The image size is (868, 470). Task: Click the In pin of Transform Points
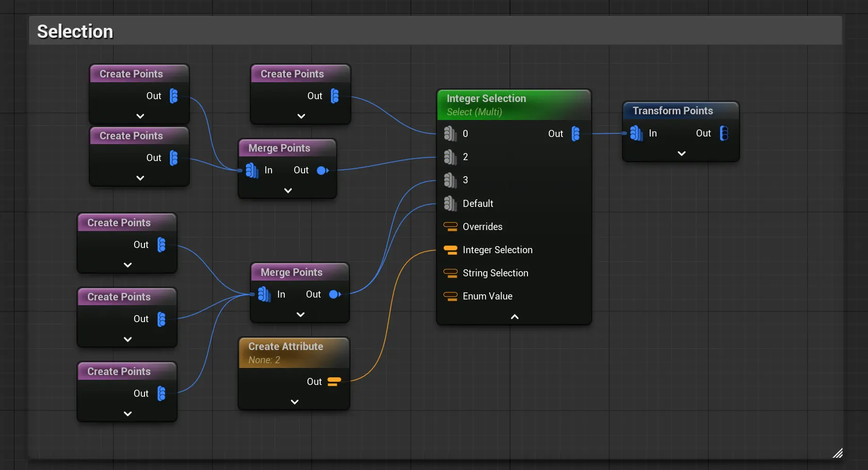click(x=636, y=133)
